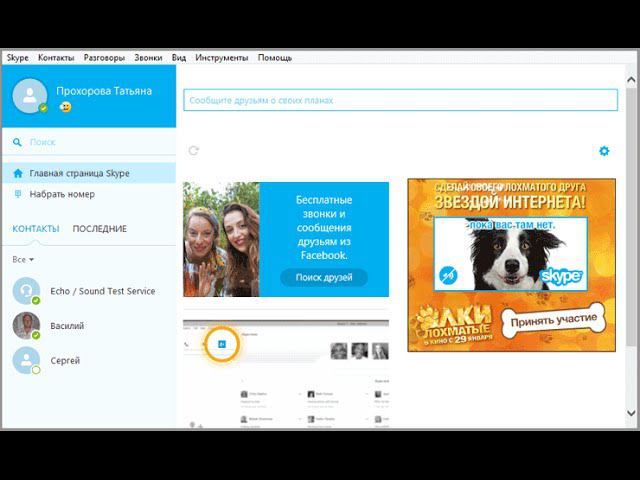The image size is (640, 480).
Task: Click Василий contact photo
Action: click(27, 326)
